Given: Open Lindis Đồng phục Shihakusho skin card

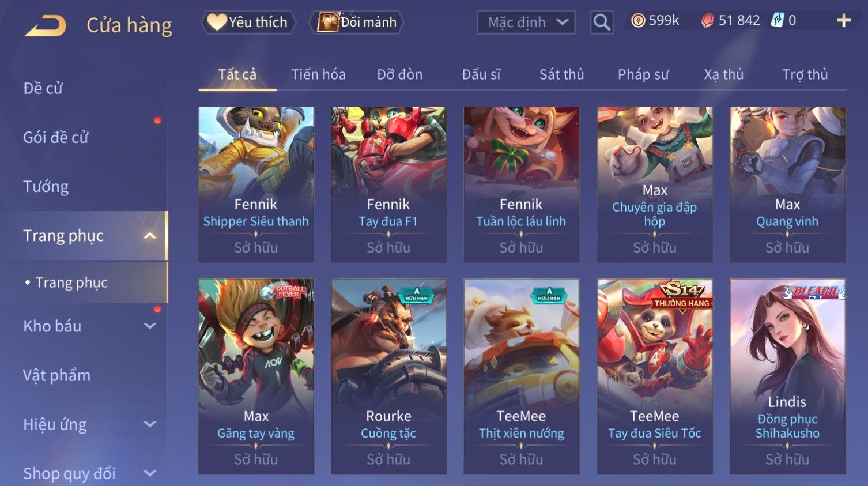Looking at the screenshot, I should pos(787,376).
